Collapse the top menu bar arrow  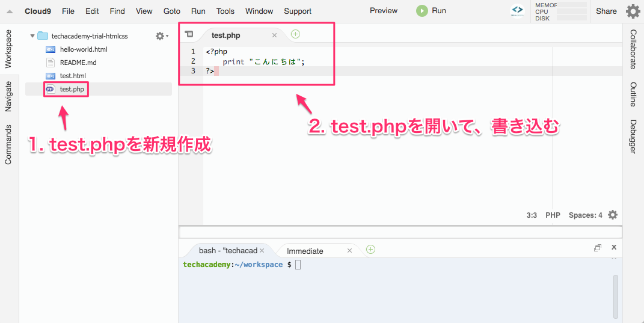[10, 11]
